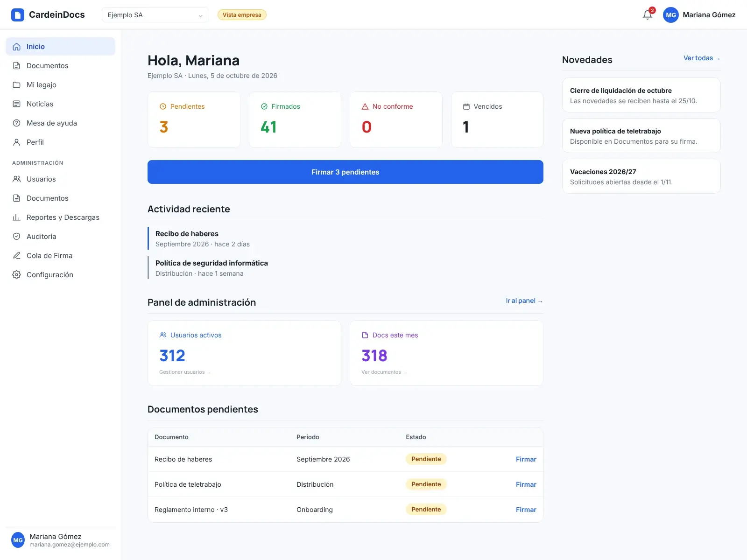Click the No conforme warning icon
The height and width of the screenshot is (560, 747).
point(365,106)
